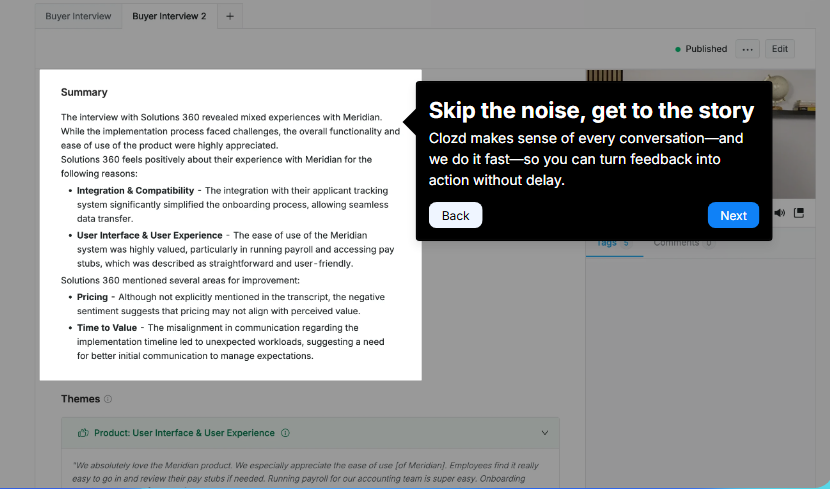Add a new tab with plus icon
The width and height of the screenshot is (830, 489).
(230, 16)
